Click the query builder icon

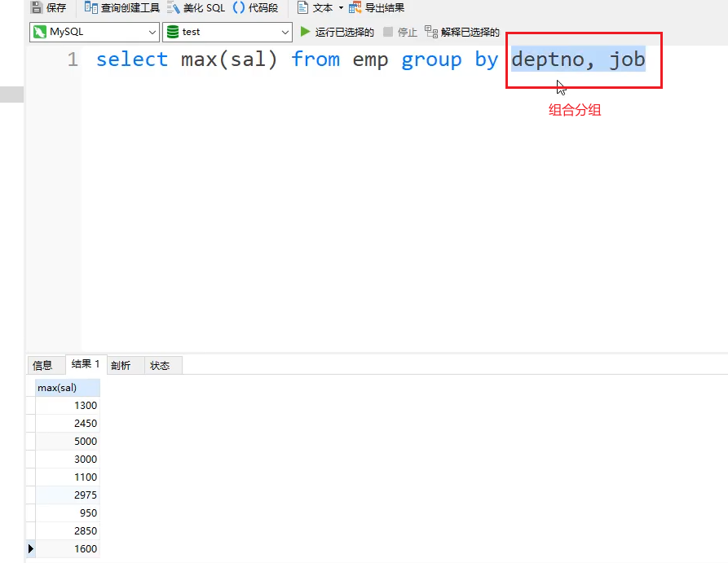[91, 7]
